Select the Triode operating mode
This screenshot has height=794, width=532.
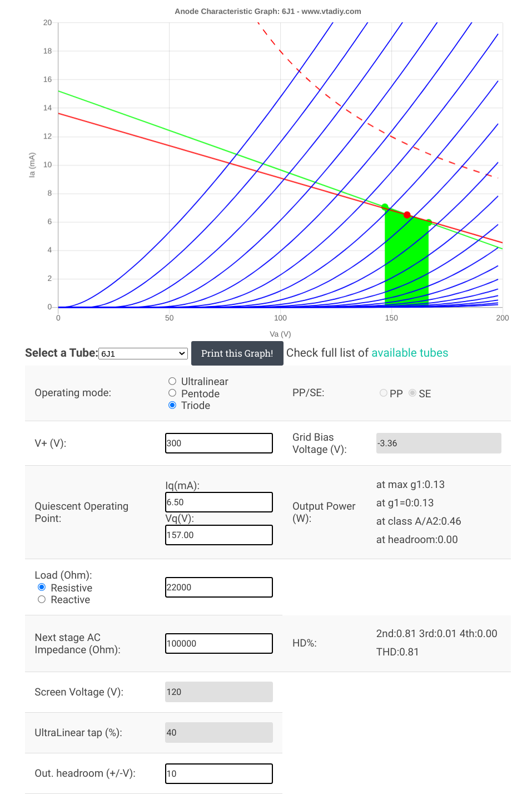coord(172,405)
